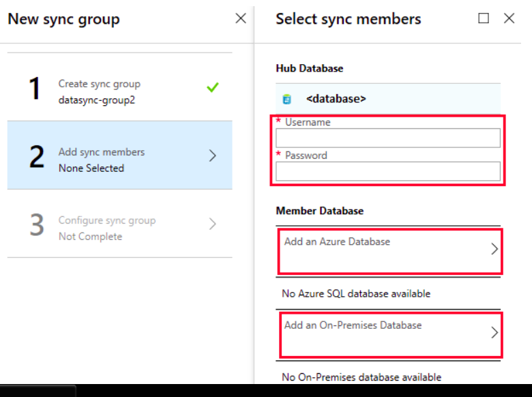
Task: Click the green checkmark beside Create sync group
Action: pos(212,87)
